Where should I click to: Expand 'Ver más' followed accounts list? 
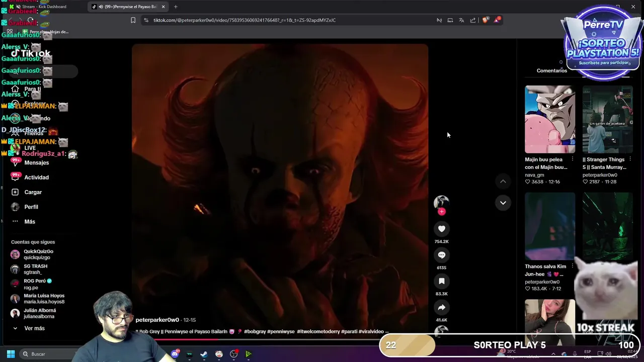[29, 328]
